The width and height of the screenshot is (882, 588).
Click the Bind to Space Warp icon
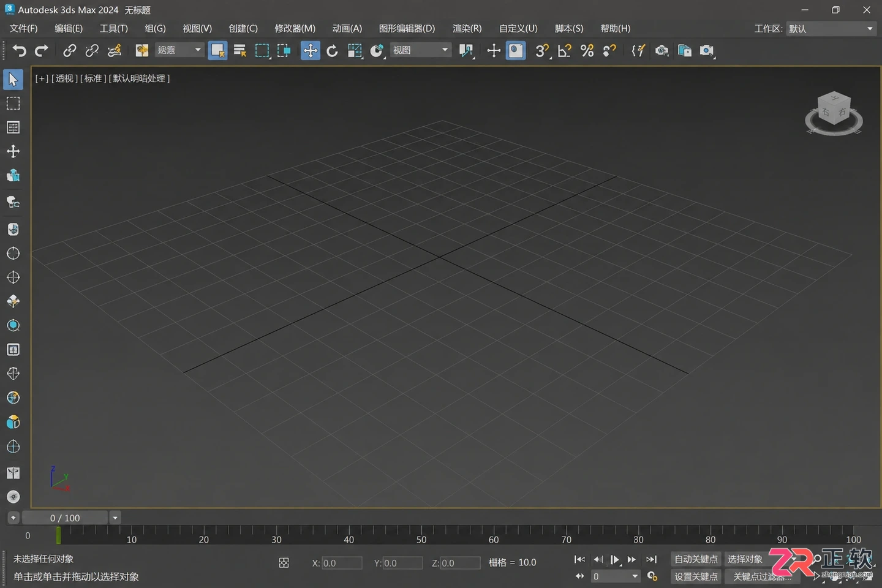(115, 51)
